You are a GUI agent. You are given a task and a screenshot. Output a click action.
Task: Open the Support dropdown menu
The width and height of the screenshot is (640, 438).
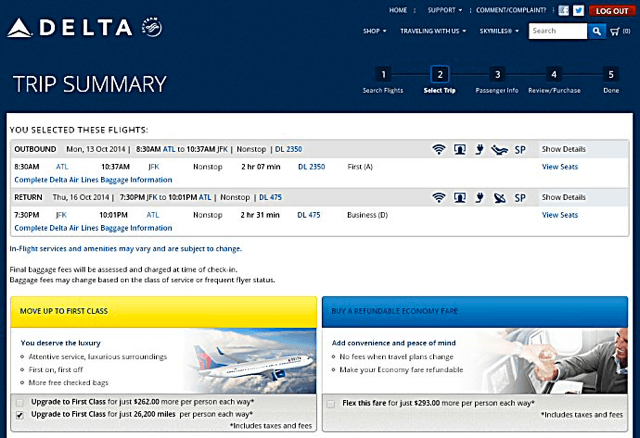(x=444, y=10)
